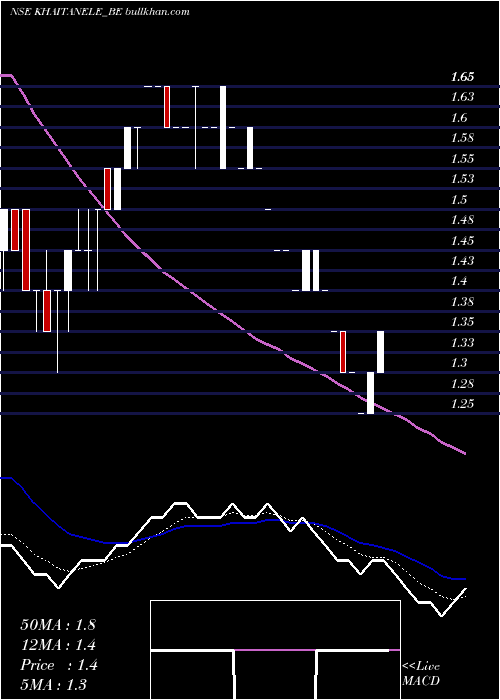Click the 1.28 price axis label
Image resolution: width=500 pixels, height=700 pixels.
click(x=462, y=383)
